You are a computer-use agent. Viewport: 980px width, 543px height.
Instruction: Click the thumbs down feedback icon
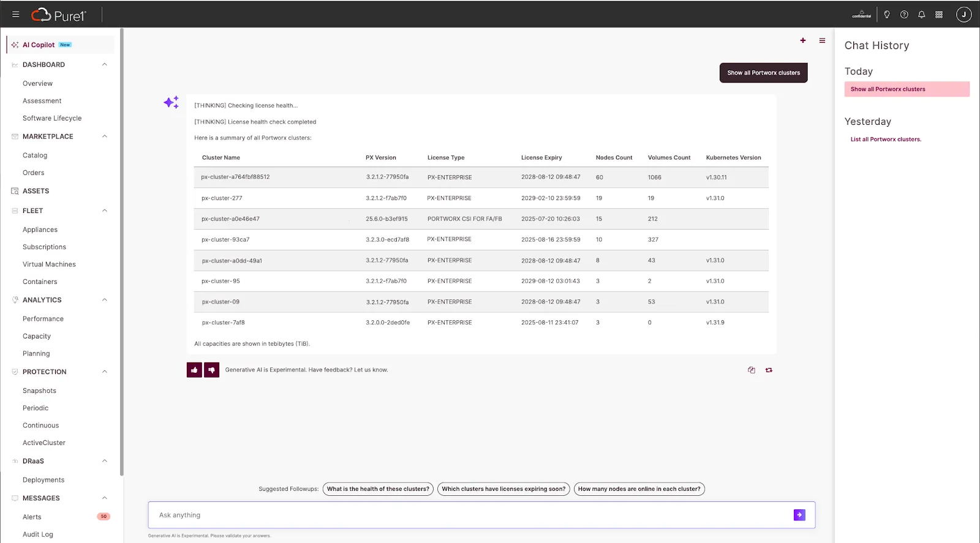(x=211, y=370)
